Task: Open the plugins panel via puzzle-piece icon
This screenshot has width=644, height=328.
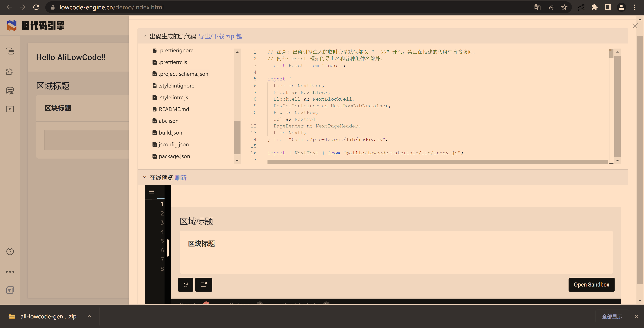Action: click(x=10, y=71)
